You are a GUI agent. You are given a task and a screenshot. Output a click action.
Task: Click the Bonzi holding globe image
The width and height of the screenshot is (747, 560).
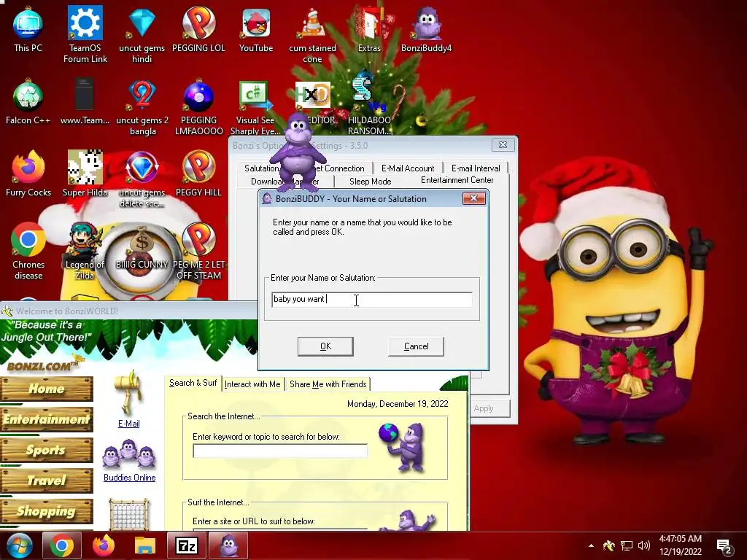[402, 447]
